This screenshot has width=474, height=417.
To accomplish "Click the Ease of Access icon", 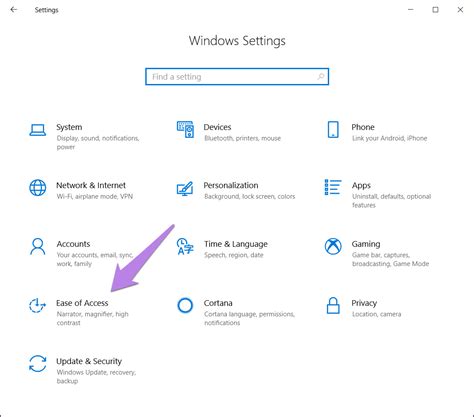I will click(37, 305).
